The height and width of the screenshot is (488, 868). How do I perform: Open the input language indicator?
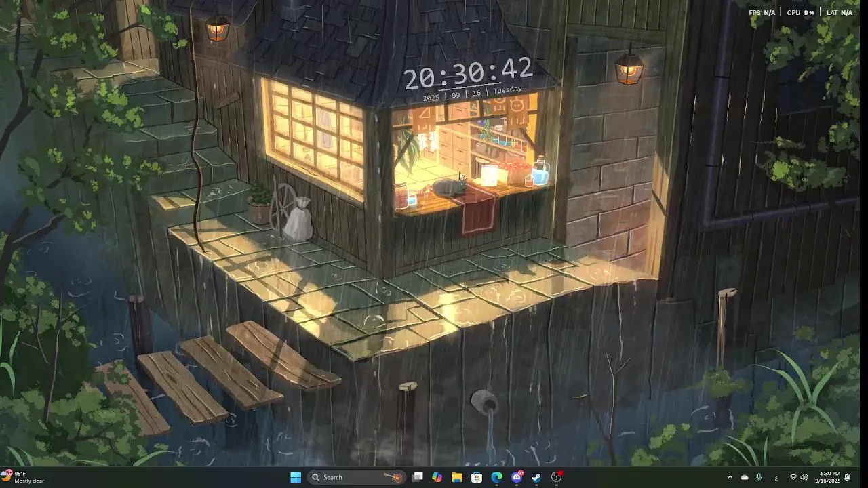(x=776, y=478)
